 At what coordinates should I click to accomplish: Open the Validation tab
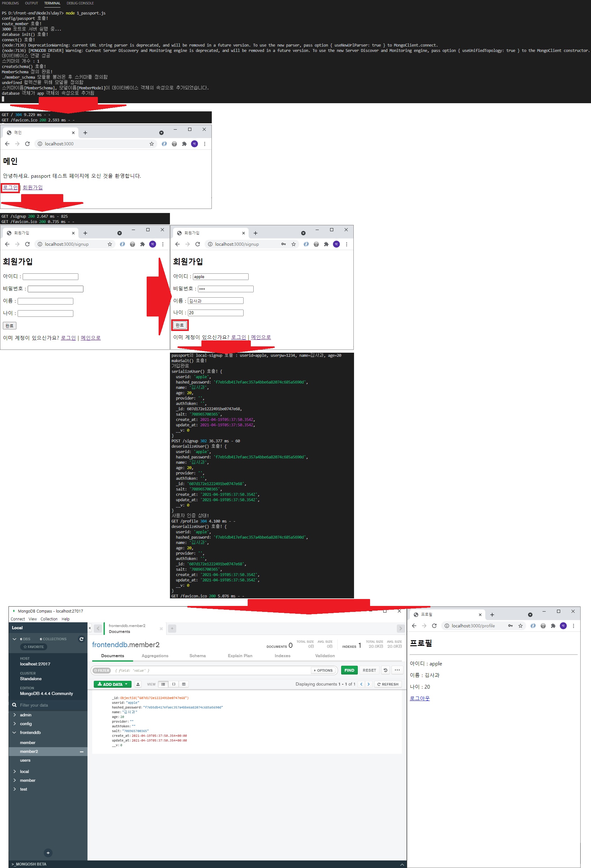click(325, 656)
